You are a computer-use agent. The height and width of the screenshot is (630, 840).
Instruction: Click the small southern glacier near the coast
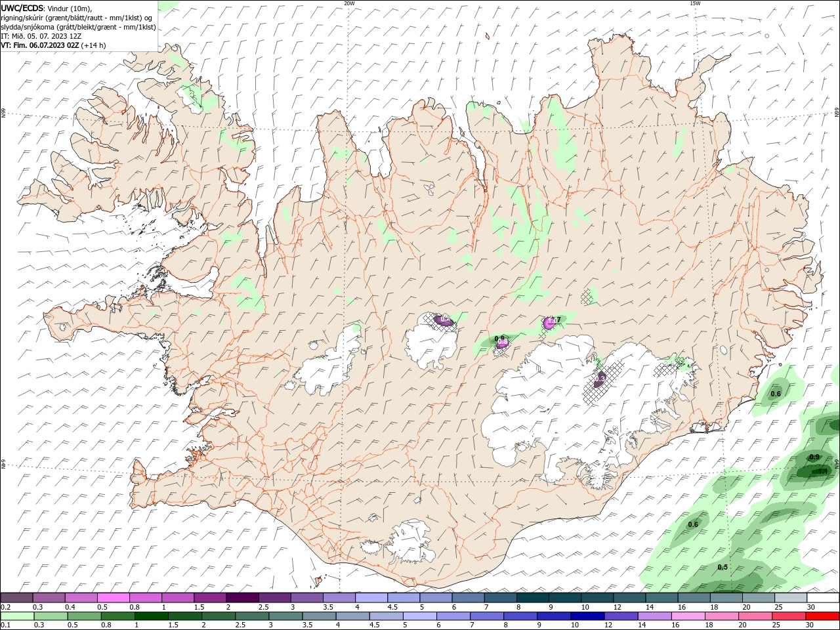411,542
